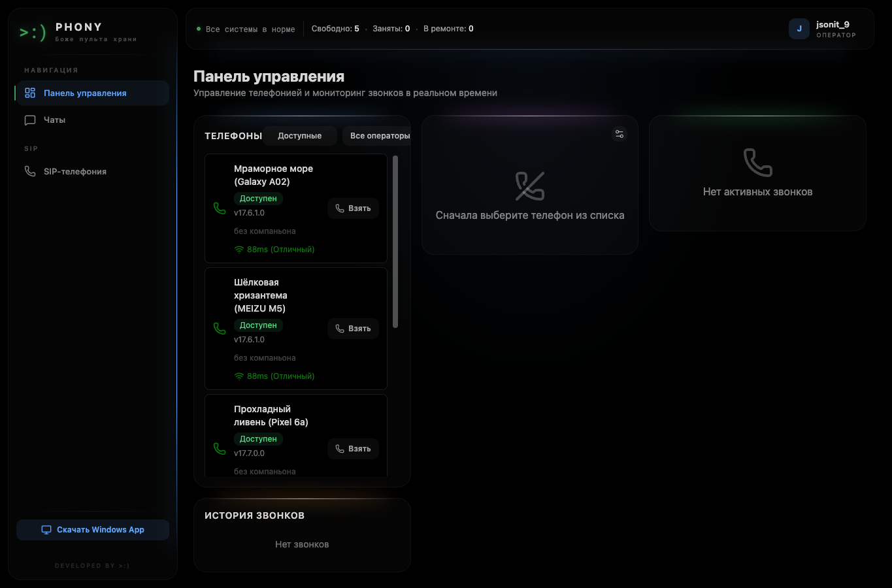Take the Мраморное море phone with Взять
892x588 pixels.
353,208
